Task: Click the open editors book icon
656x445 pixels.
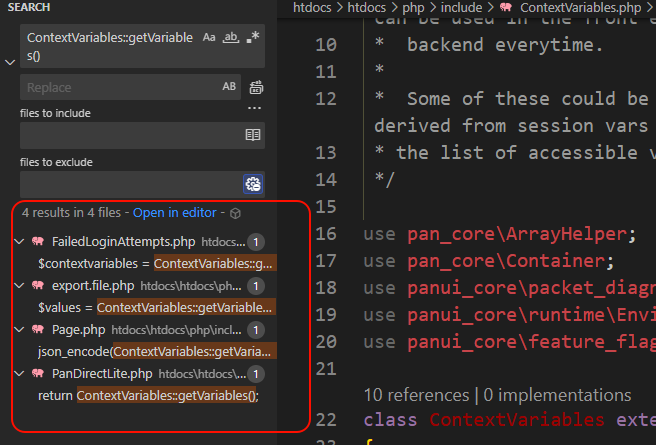Action: 253,135
